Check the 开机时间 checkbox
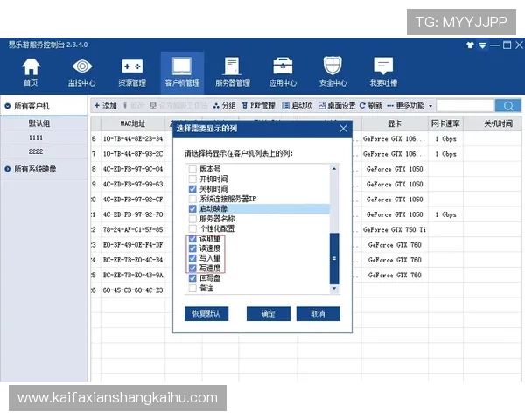This screenshot has height=420, width=525. (x=192, y=178)
